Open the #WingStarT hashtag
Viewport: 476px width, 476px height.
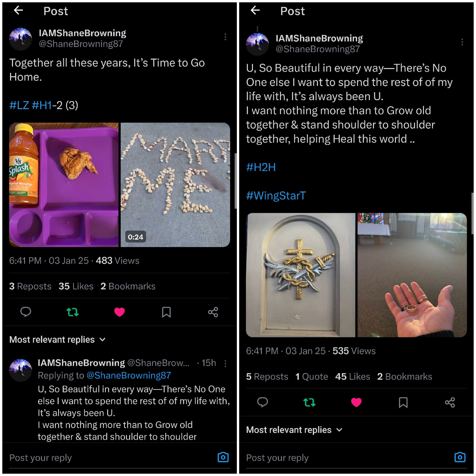coord(276,196)
